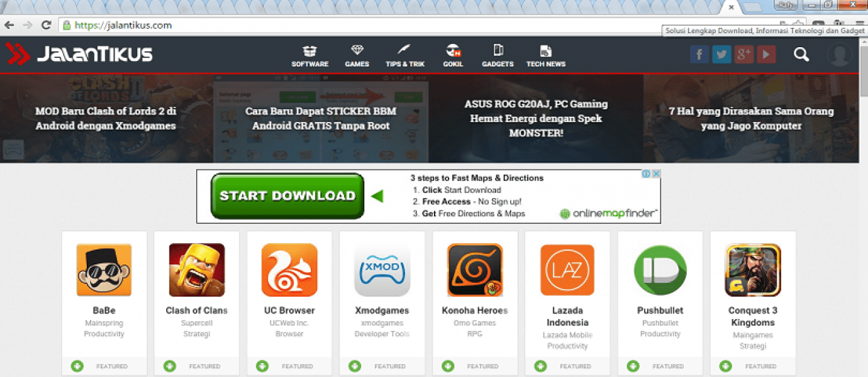The width and height of the screenshot is (868, 377).
Task: Click Android icon on Xmodgames card
Action: (x=355, y=366)
